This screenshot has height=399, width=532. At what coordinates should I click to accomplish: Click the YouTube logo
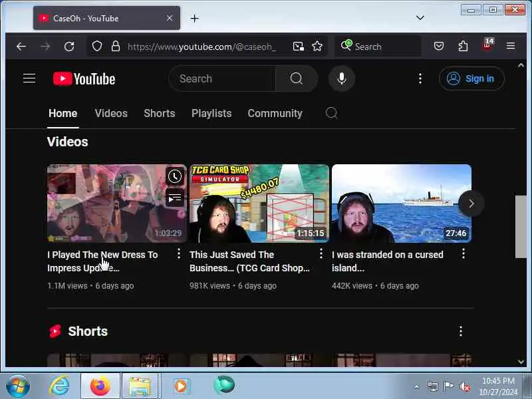coord(84,78)
